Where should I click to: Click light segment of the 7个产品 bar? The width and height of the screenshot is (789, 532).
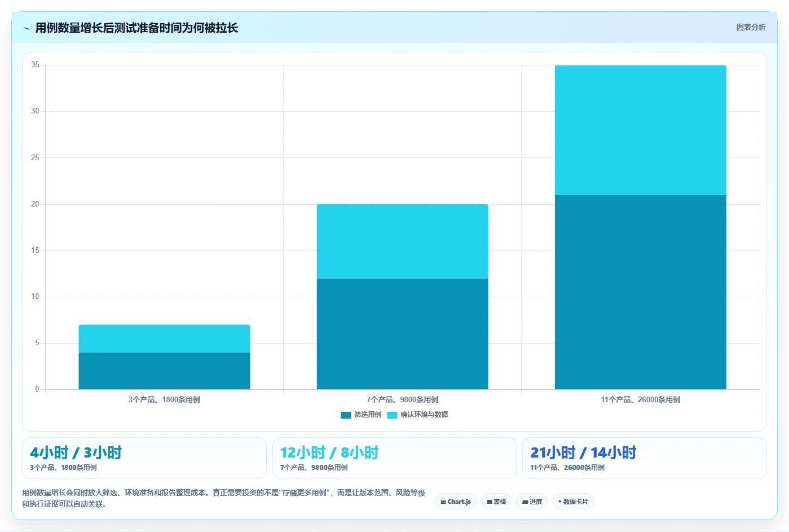coord(403,241)
